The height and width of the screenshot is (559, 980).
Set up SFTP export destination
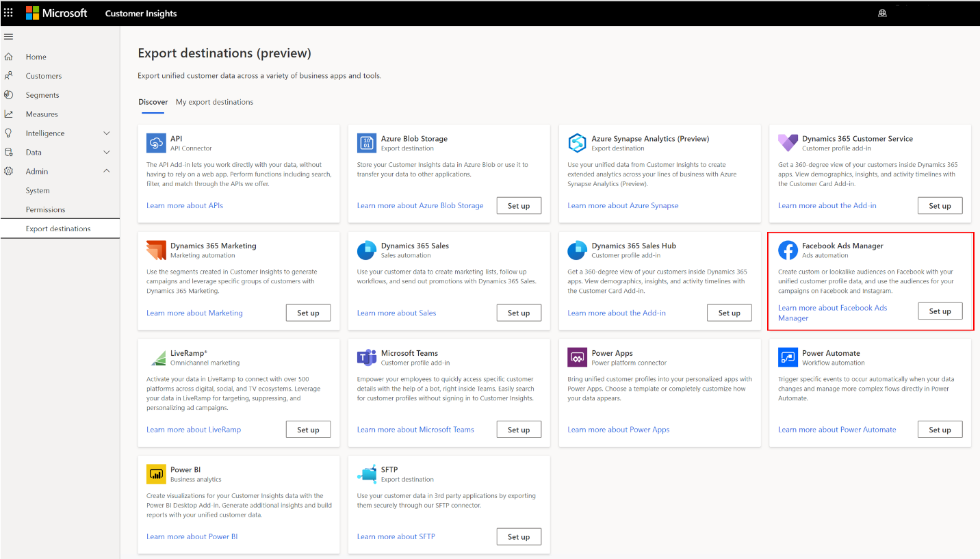coord(519,537)
